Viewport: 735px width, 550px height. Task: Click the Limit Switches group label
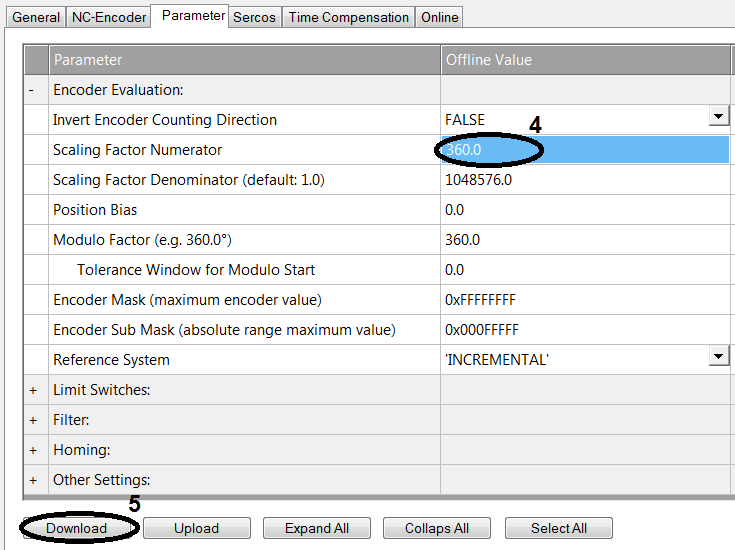point(101,390)
